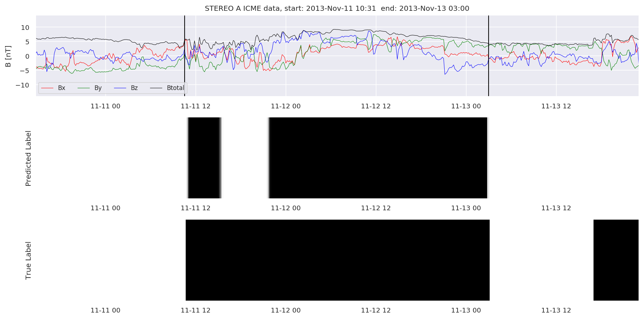The image size is (644, 319).
Task: Click 11-13 12 tick under the B field plot
Action: pyautogui.click(x=556, y=106)
